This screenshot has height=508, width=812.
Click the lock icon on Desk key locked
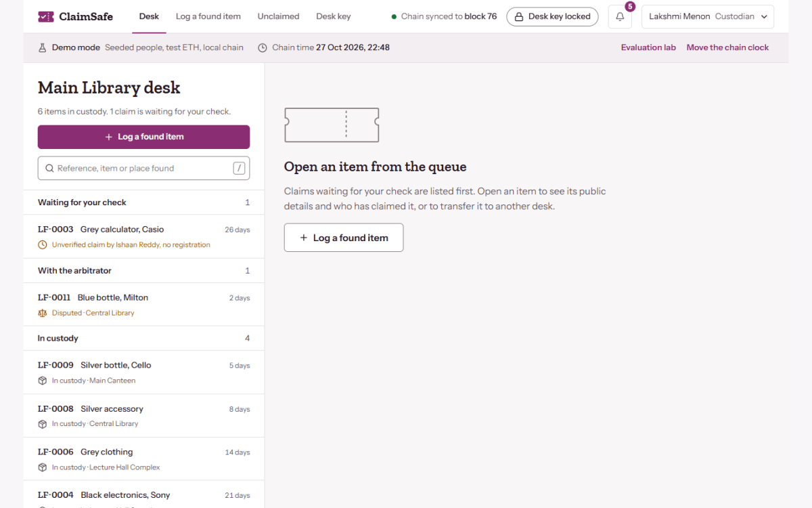520,16
